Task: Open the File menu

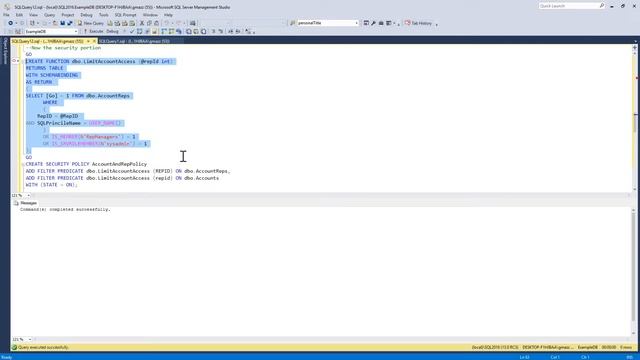Action: (x=6, y=15)
